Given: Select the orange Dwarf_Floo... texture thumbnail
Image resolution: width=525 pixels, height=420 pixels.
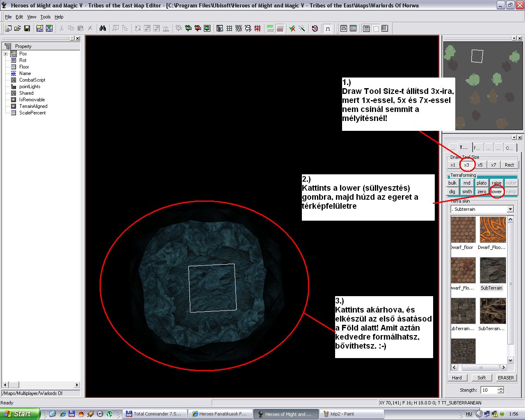Looking at the screenshot, I should (493, 230).
